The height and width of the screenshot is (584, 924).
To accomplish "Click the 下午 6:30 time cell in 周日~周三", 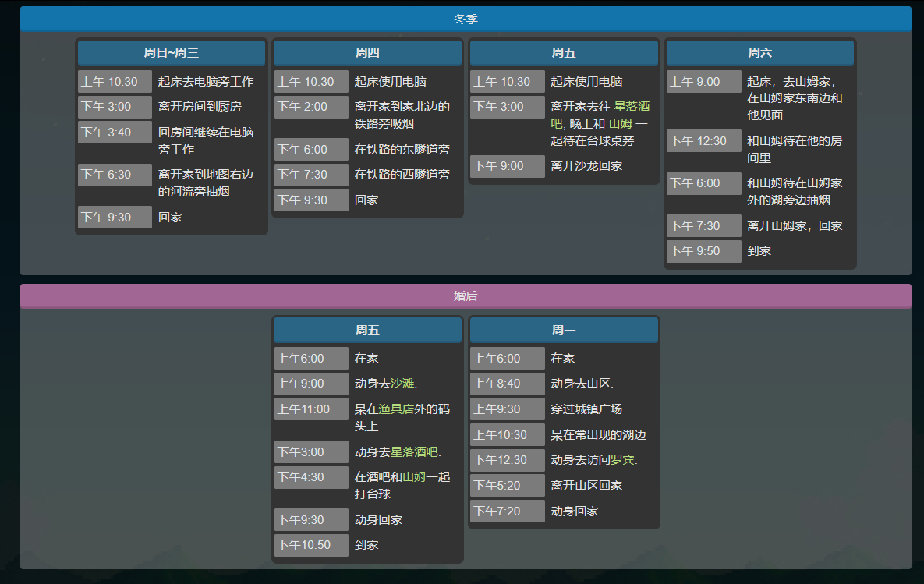I will coord(115,175).
